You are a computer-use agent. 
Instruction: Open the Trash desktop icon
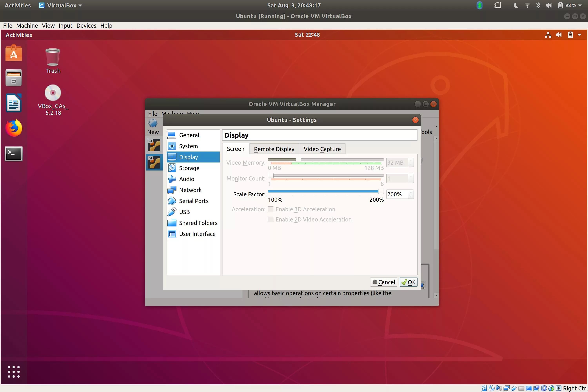pos(53,61)
